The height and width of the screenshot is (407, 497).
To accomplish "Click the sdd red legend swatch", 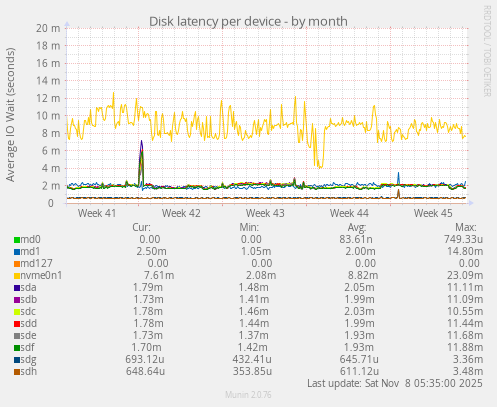I will pos(17,324).
